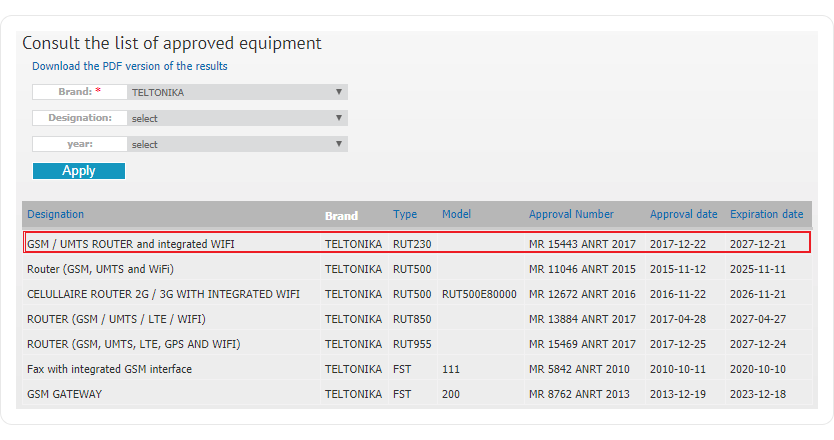Sort by Designation column header

(56, 214)
